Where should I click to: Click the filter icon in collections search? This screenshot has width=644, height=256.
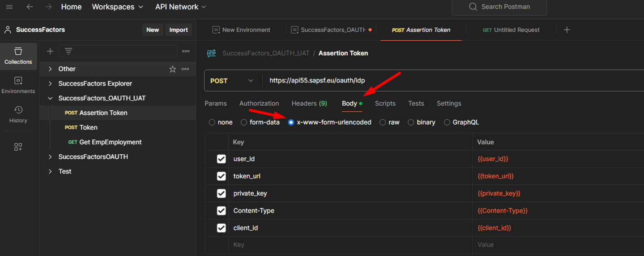(x=68, y=51)
